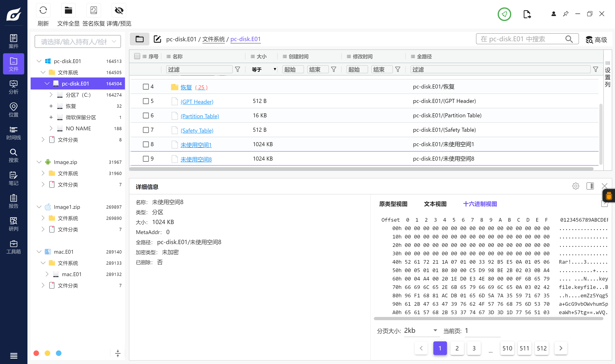This screenshot has width=615, height=364.
Task: Open the 未使用空间1 file link
Action: coord(196,145)
